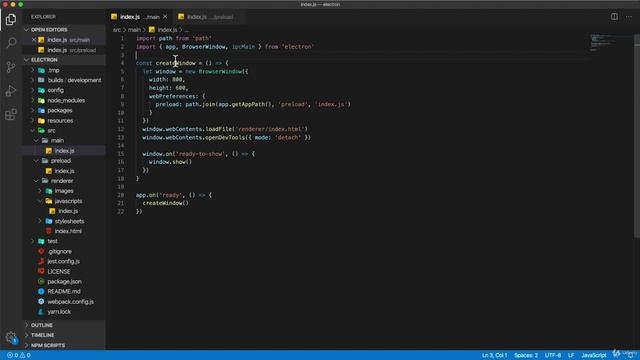This screenshot has width=640, height=360.
Task: Expand the test folder
Action: coord(33,241)
